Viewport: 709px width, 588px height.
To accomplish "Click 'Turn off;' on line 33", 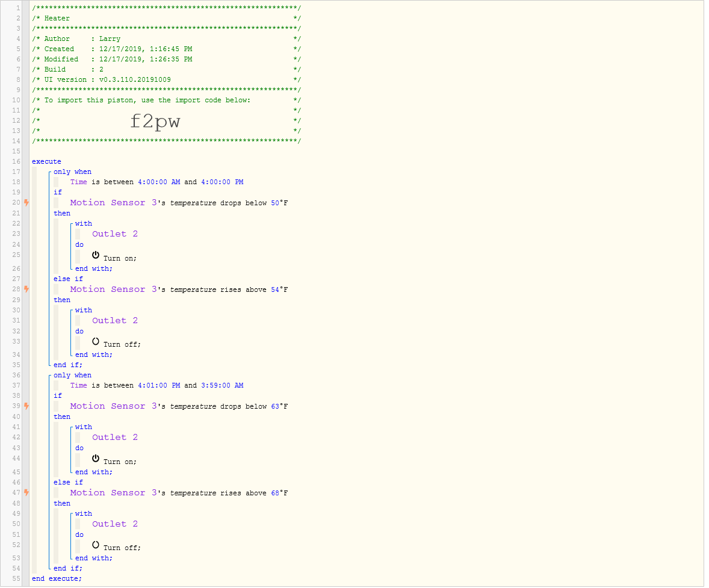I will pos(122,345).
